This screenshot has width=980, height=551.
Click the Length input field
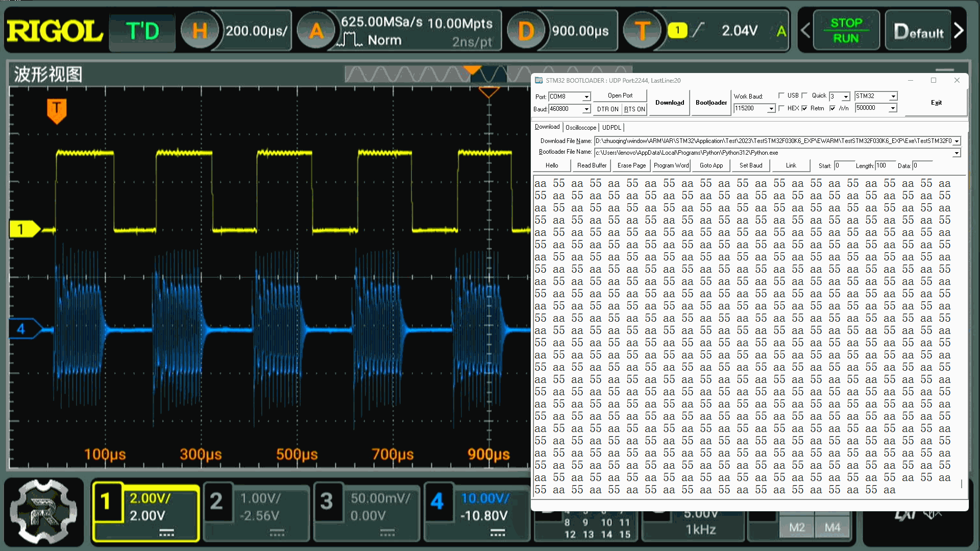pyautogui.click(x=885, y=165)
